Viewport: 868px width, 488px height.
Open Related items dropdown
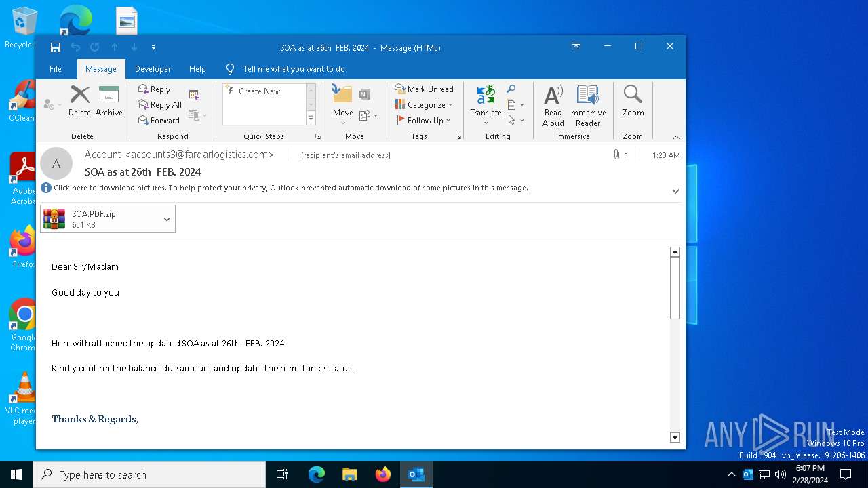pos(515,104)
